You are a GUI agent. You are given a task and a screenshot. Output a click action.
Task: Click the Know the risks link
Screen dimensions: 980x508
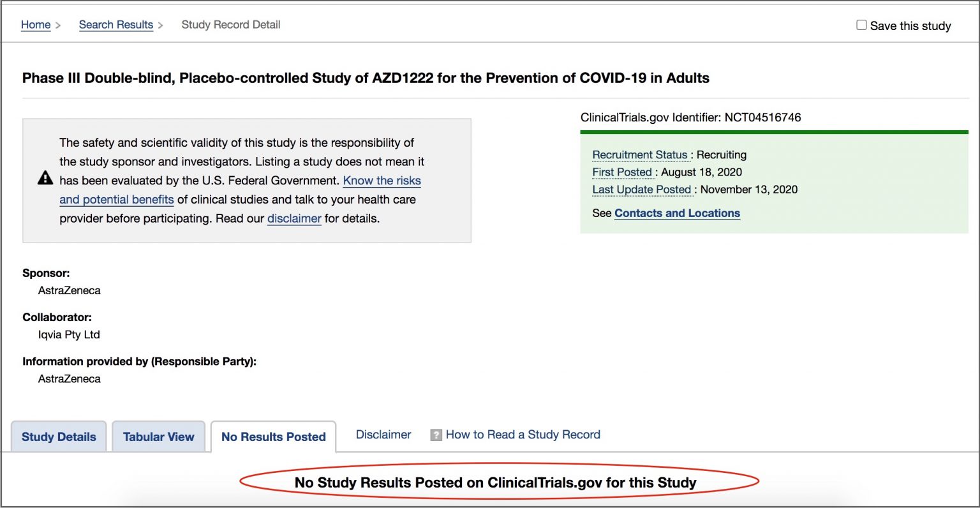click(x=382, y=181)
